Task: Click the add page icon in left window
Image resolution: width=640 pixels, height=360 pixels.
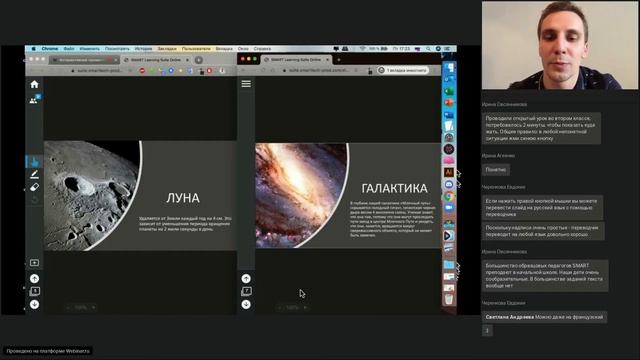Action: click(x=34, y=262)
